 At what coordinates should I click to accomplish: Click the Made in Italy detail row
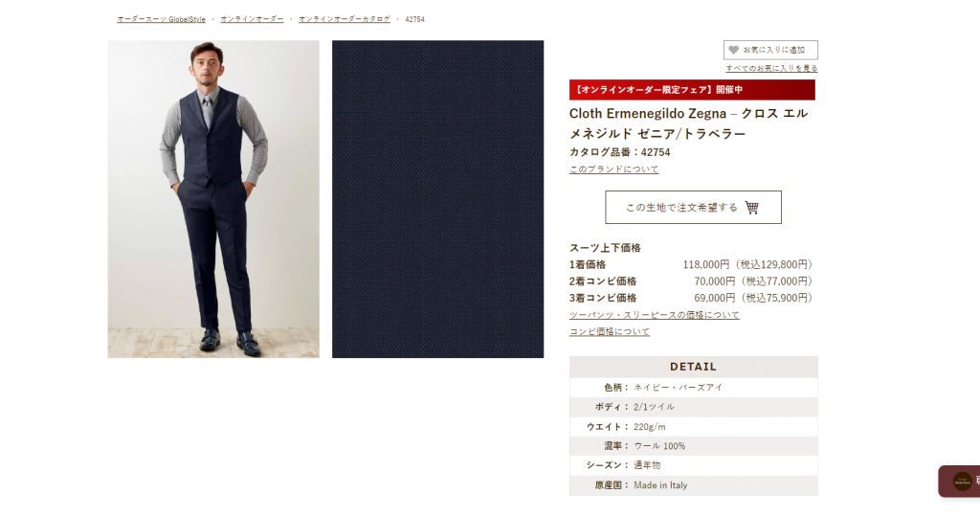(x=693, y=484)
